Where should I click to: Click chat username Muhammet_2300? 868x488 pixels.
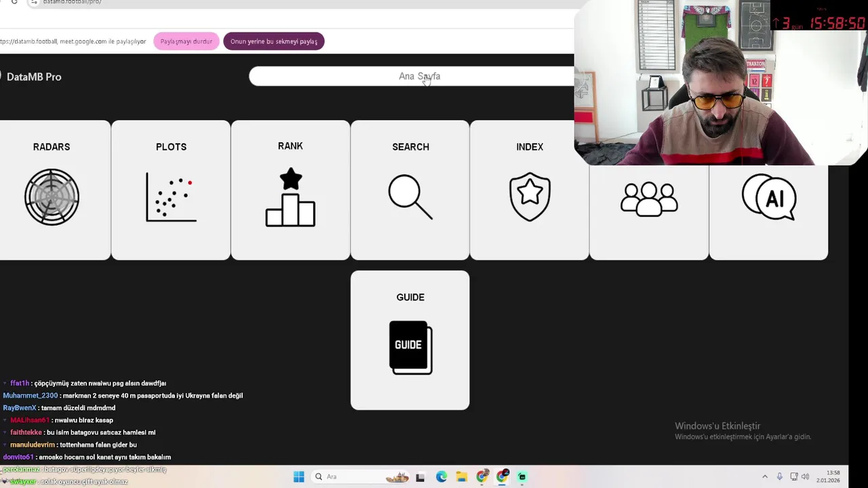[31, 396]
